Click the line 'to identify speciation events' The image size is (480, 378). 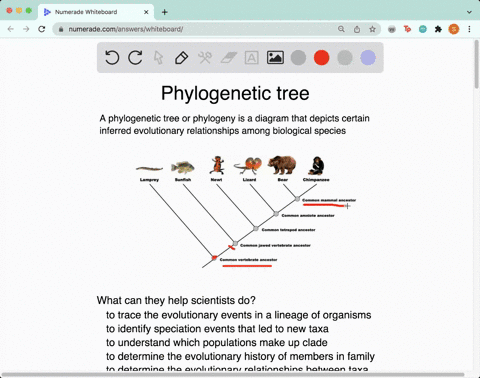click(x=217, y=329)
